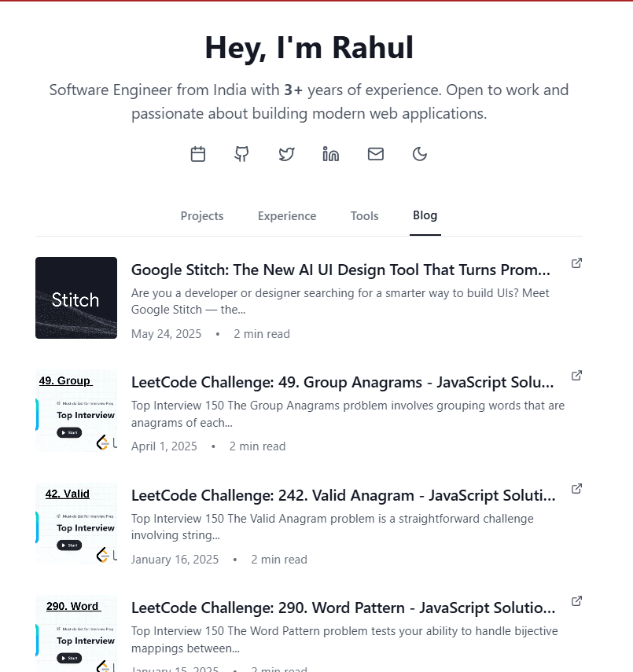Open the LinkedIn profile icon

(x=331, y=154)
